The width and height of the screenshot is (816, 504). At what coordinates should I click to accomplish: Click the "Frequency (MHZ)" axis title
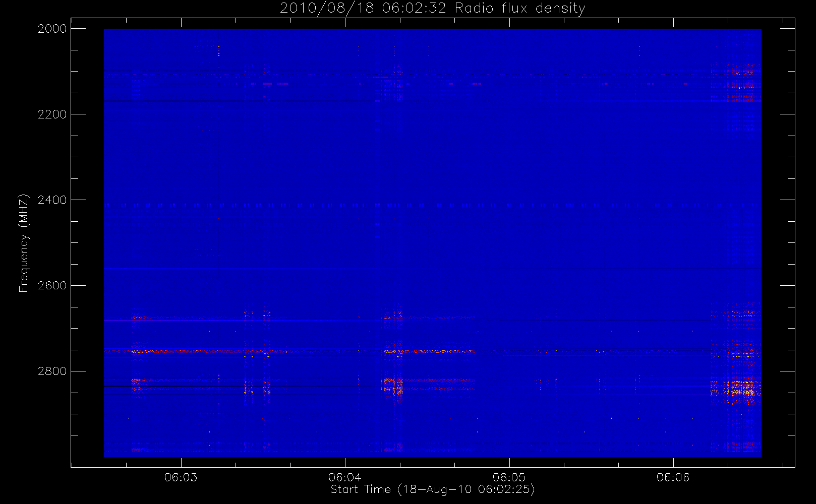pyautogui.click(x=24, y=243)
